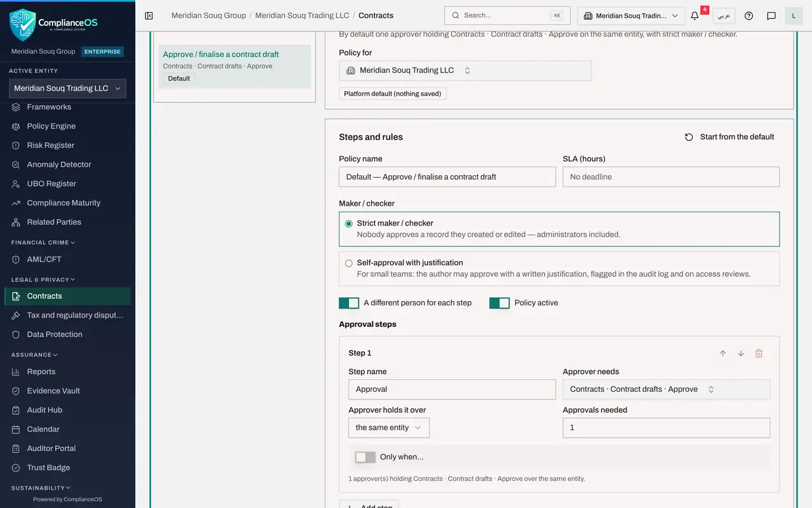Click the Approvals needed field

click(x=666, y=428)
